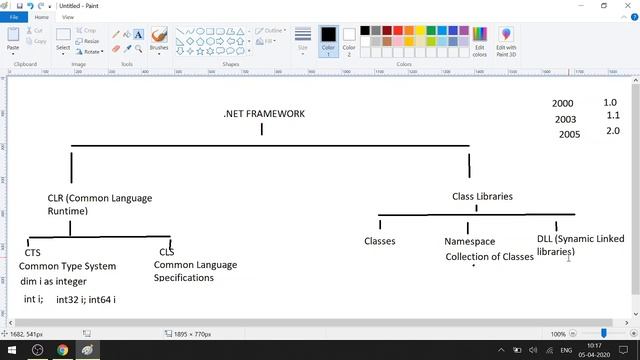This screenshot has width=640, height=360.
Task: Choose the Diamond shape
Action: click(190, 41)
